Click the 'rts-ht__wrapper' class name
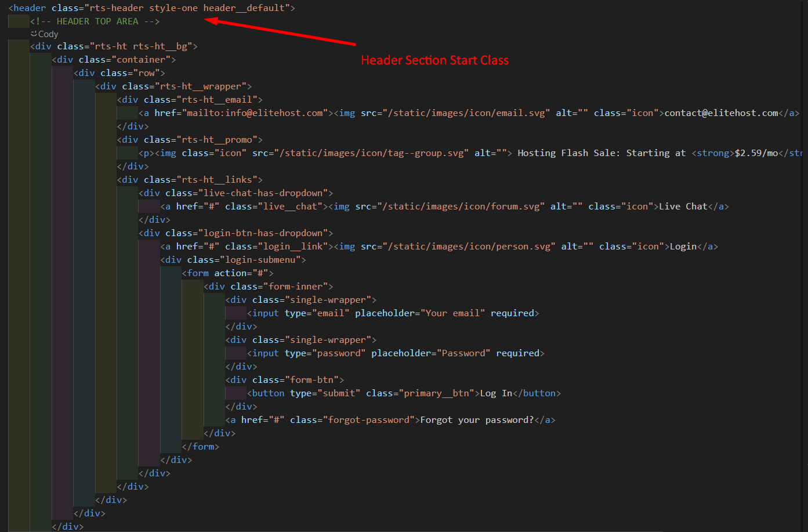Screen dimensions: 808x532 click(203, 86)
